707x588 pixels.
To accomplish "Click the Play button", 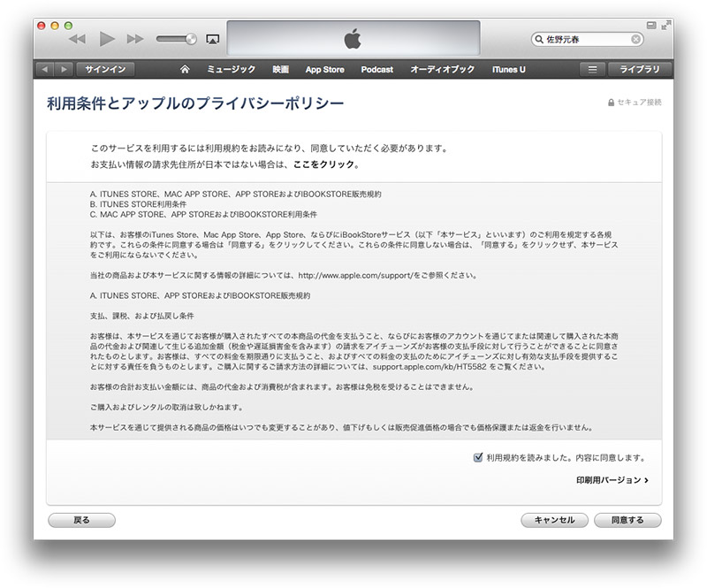I will (x=107, y=39).
